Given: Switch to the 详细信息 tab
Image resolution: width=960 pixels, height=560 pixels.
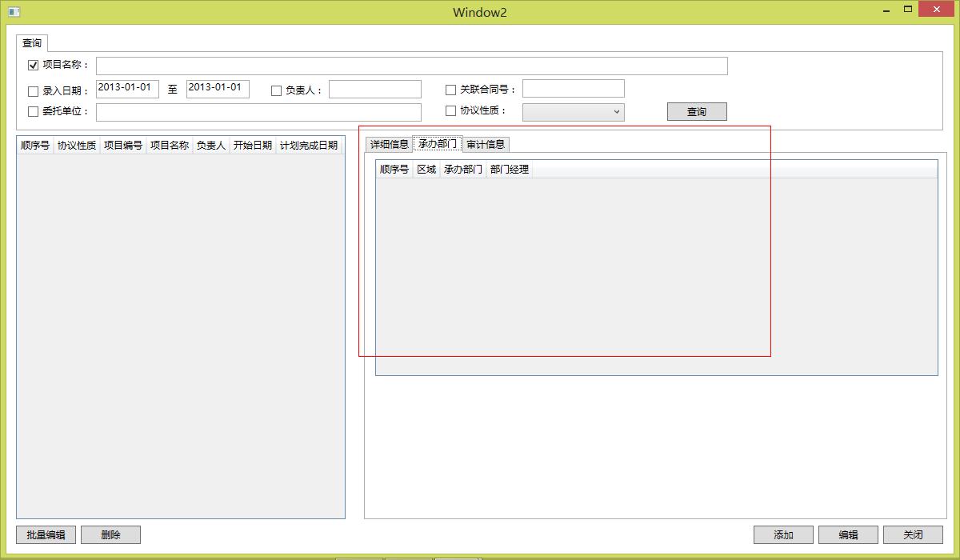Looking at the screenshot, I should click(x=390, y=145).
